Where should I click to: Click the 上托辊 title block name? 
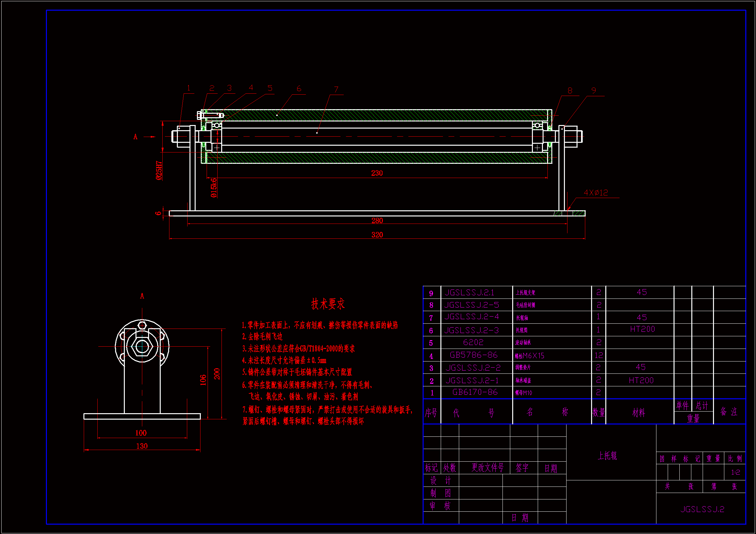tap(607, 456)
